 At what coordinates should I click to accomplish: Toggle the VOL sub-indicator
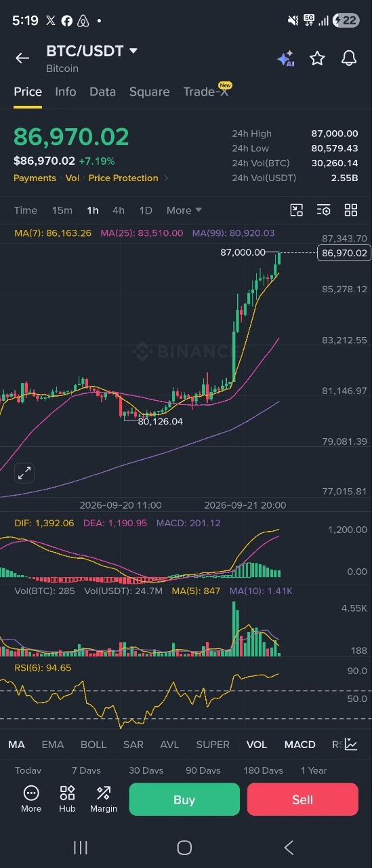tap(257, 745)
